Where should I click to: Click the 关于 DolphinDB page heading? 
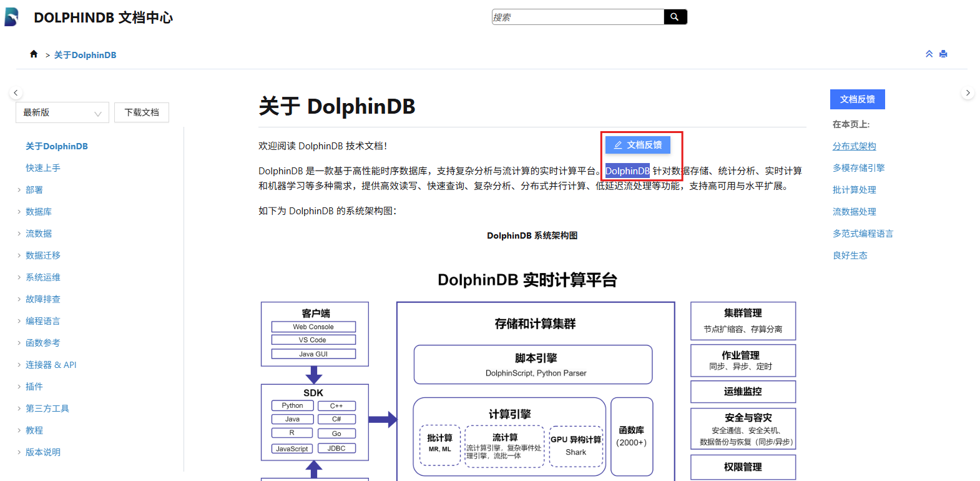pos(337,106)
